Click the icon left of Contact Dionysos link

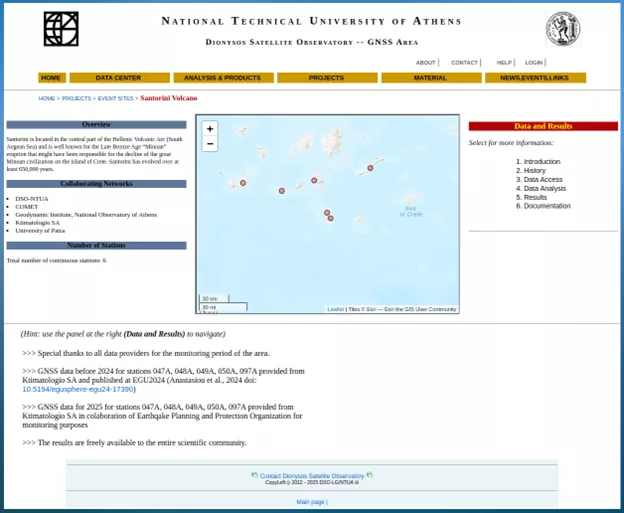point(254,475)
